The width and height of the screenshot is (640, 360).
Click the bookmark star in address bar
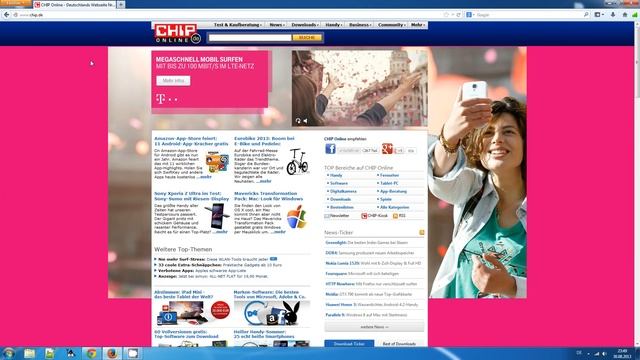[446, 15]
